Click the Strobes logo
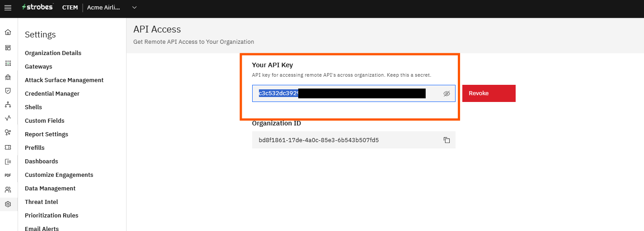Screen dimensions: 644x231 (38, 7)
